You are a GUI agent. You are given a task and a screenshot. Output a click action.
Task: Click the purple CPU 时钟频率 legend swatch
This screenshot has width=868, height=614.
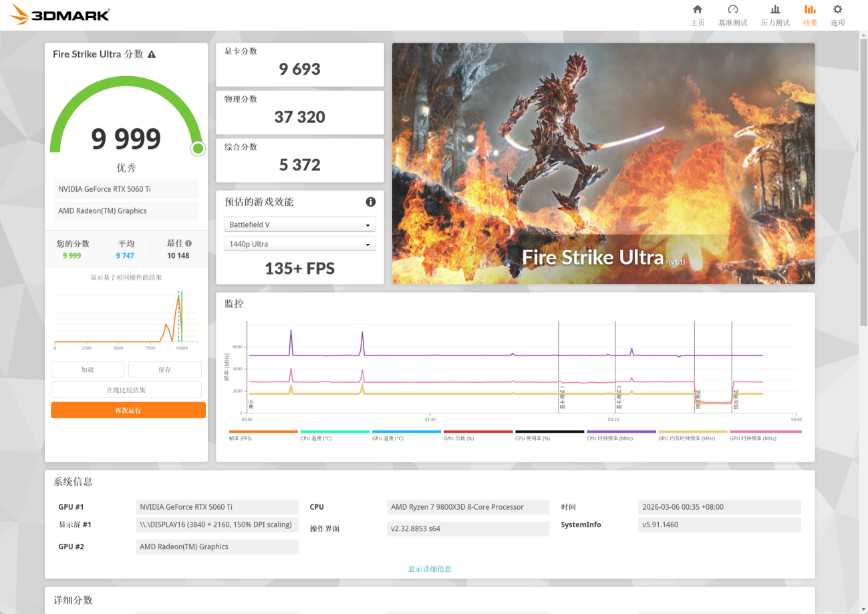tap(621, 432)
